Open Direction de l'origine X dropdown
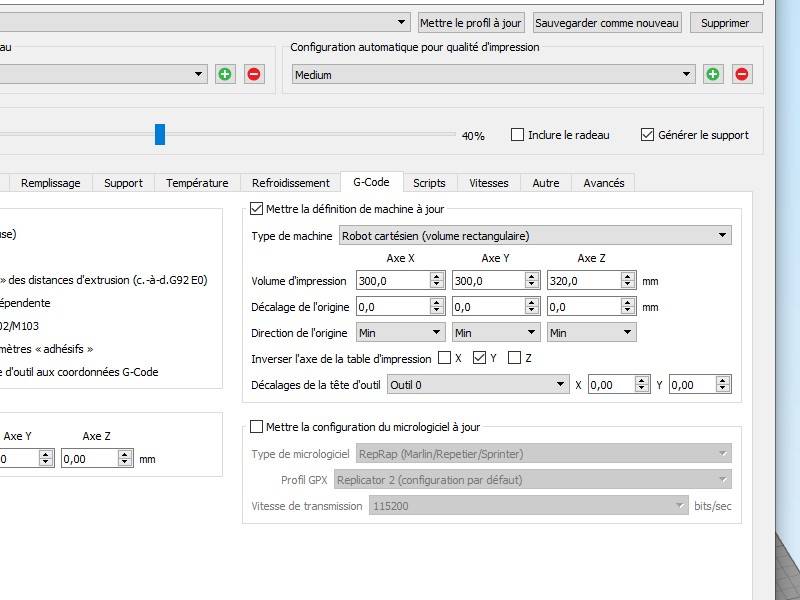The image size is (800, 600). (x=401, y=333)
